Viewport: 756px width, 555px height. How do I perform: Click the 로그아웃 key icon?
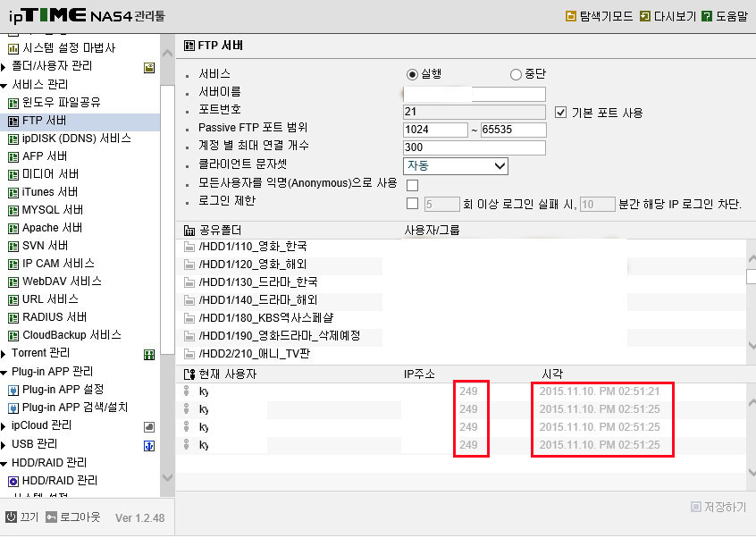(x=51, y=517)
